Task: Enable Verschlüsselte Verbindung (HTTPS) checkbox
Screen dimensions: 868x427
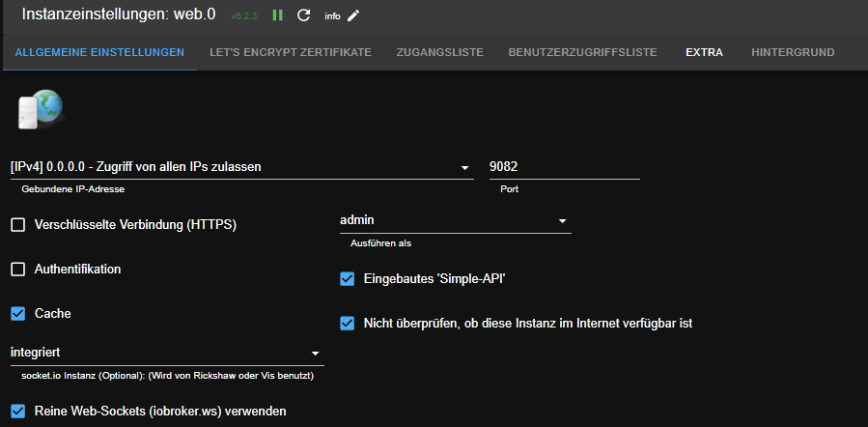Action: tap(18, 225)
